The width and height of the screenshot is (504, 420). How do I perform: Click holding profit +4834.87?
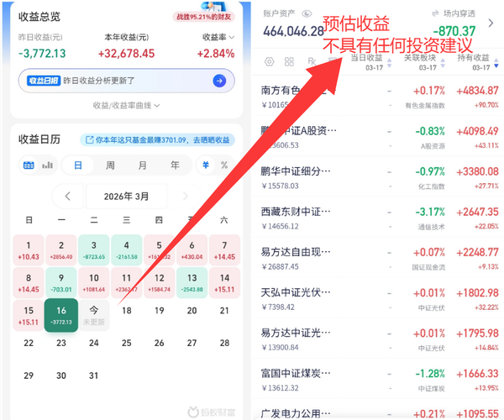click(477, 91)
